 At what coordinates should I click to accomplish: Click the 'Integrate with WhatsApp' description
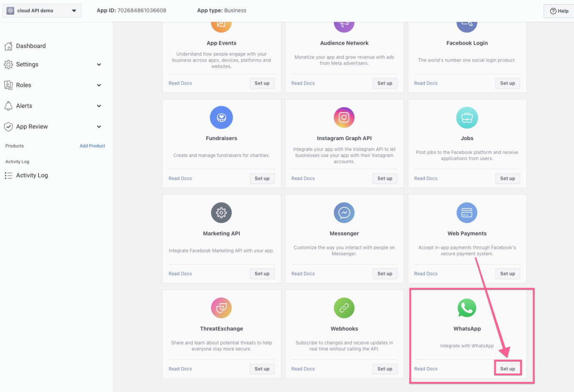click(467, 346)
